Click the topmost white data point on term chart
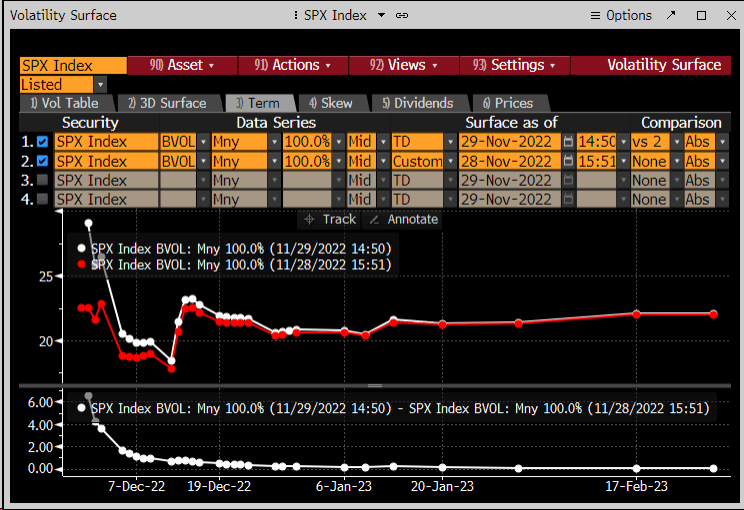Image resolution: width=744 pixels, height=510 pixels. click(88, 223)
